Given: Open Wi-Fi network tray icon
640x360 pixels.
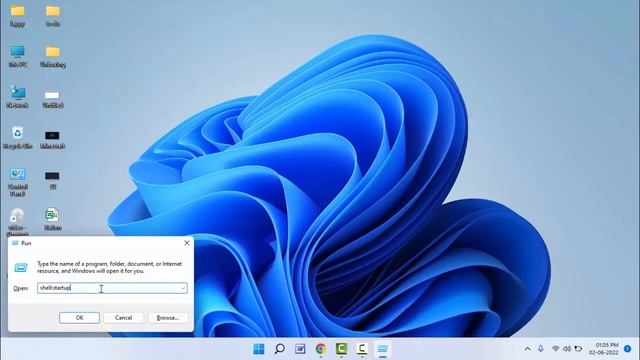Looking at the screenshot, I should coord(556,349).
